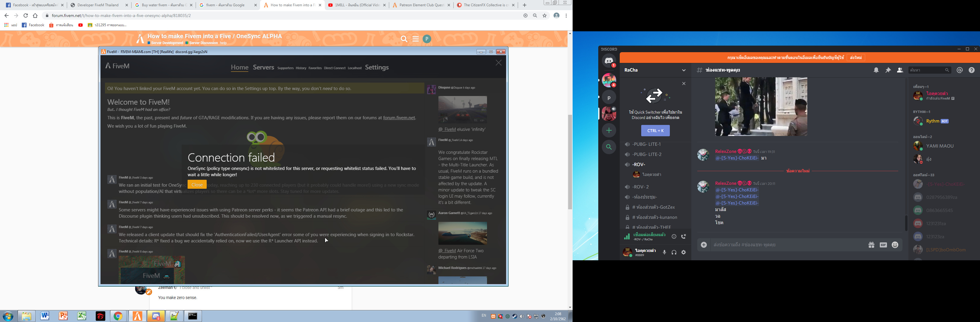Go to Chrome home page button
The width and height of the screenshot is (980, 322).
coord(35,16)
